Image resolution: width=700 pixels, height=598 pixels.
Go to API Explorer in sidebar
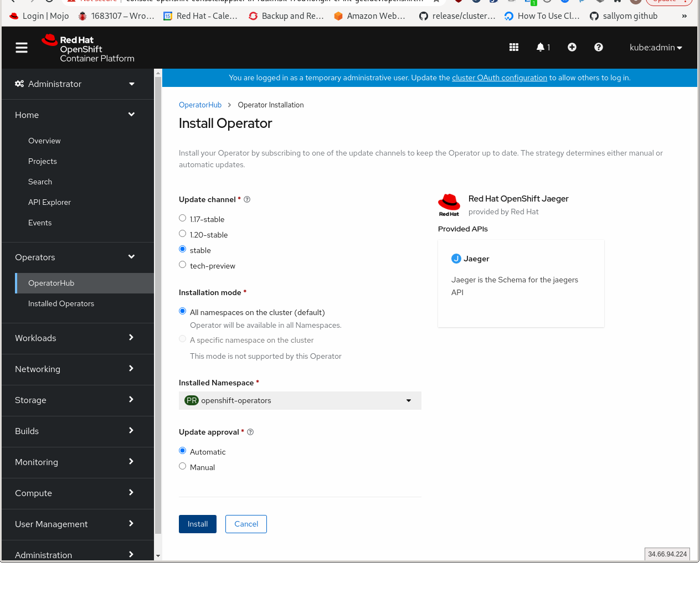click(49, 202)
